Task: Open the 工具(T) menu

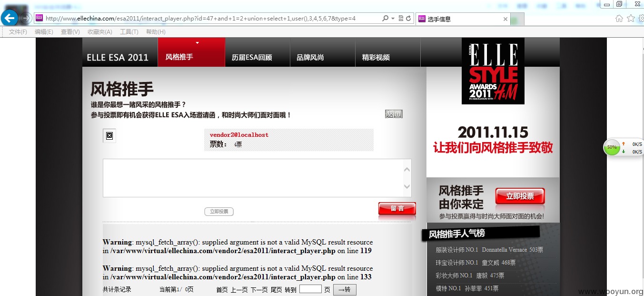Action: (x=129, y=32)
